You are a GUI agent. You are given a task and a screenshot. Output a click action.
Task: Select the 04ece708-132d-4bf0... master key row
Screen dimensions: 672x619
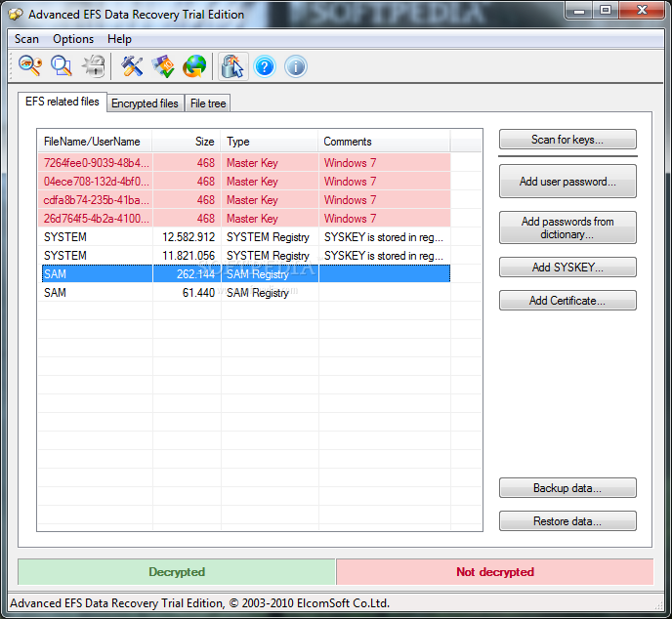(x=244, y=182)
